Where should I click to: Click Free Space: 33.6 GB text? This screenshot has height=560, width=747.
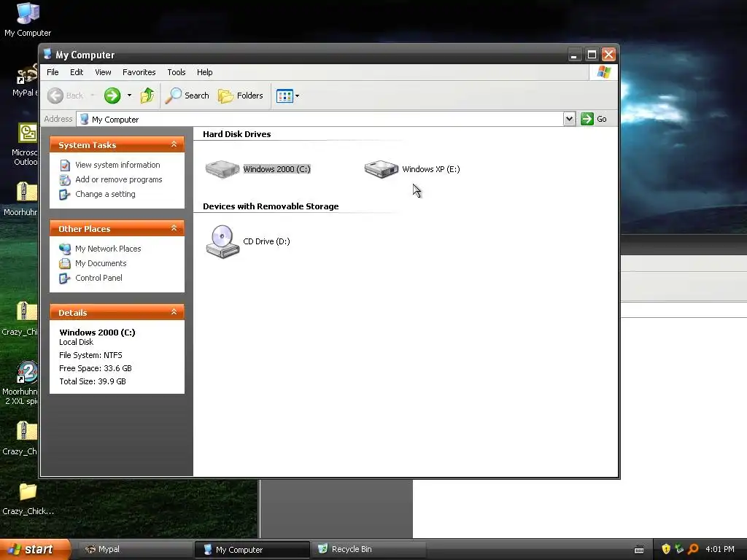tap(96, 368)
